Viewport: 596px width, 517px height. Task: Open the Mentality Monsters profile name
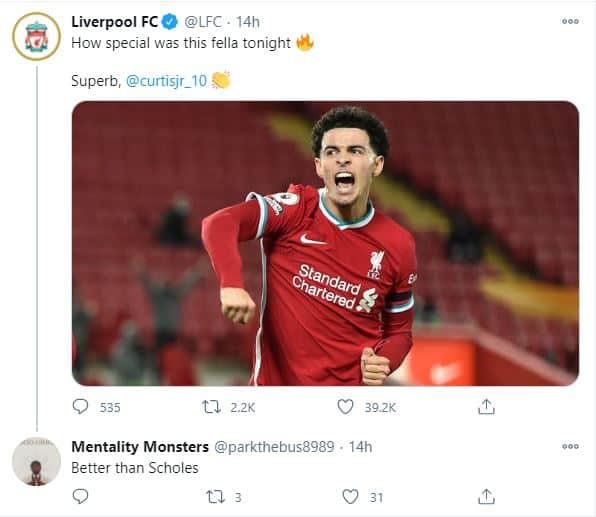140,446
